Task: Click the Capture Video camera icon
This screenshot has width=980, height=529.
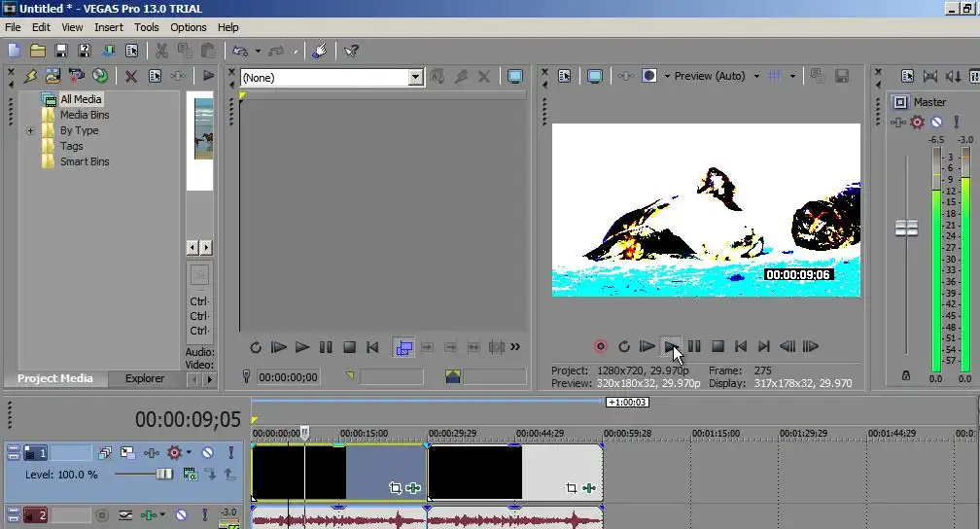Action: [x=76, y=76]
